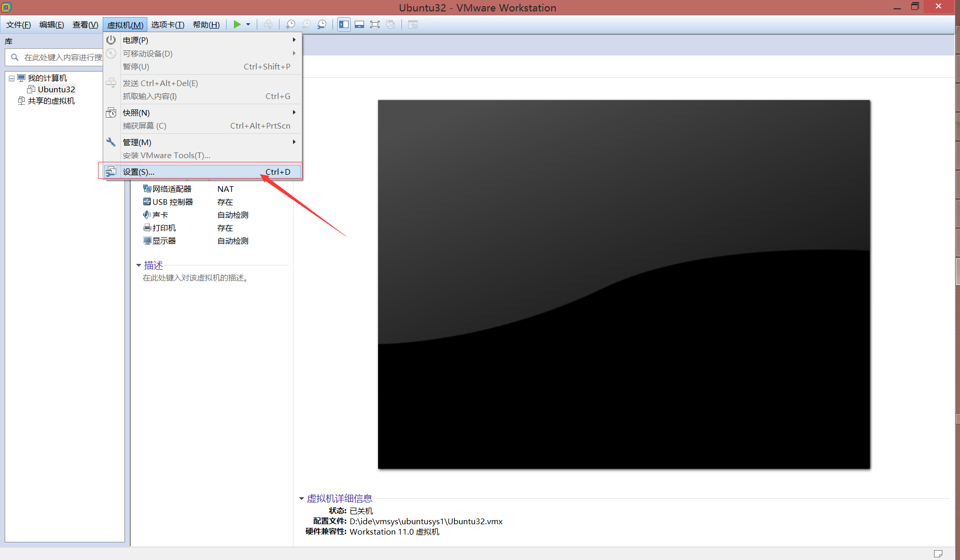Select 共享的虚拟机 in the library tree
The height and width of the screenshot is (560, 960).
[x=51, y=101]
